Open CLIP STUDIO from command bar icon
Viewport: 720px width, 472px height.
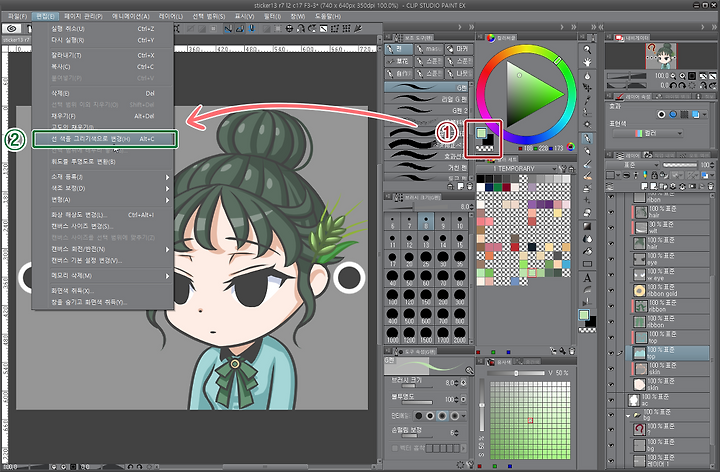coord(12,28)
